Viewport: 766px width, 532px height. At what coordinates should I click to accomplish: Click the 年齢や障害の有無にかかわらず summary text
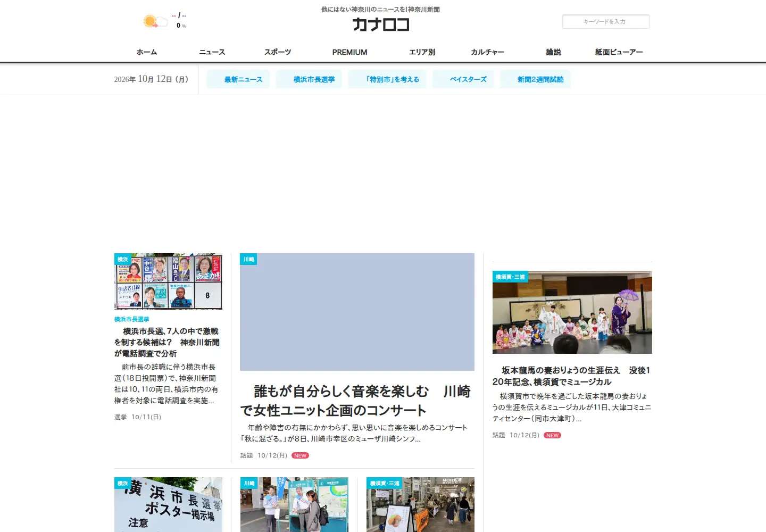pyautogui.click(x=354, y=433)
